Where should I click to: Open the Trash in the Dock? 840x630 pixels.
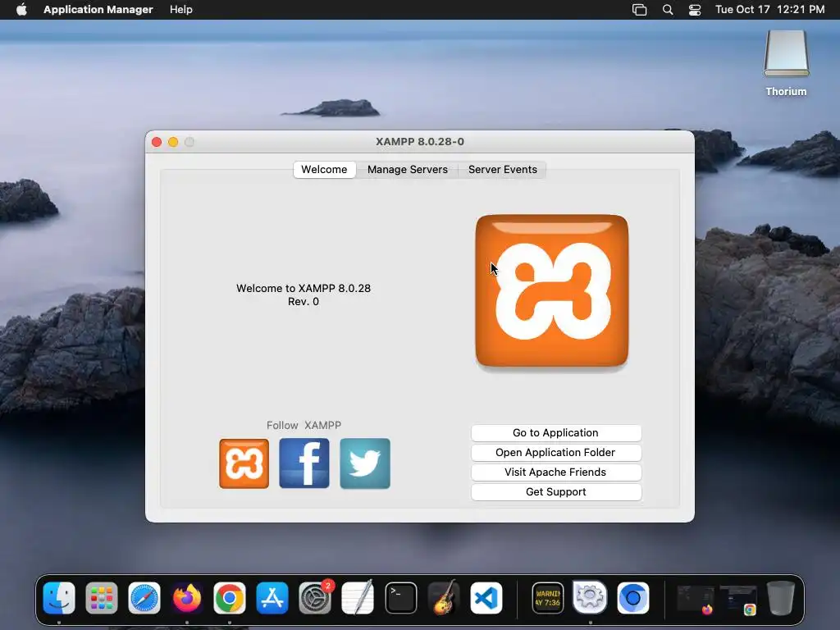click(781, 598)
